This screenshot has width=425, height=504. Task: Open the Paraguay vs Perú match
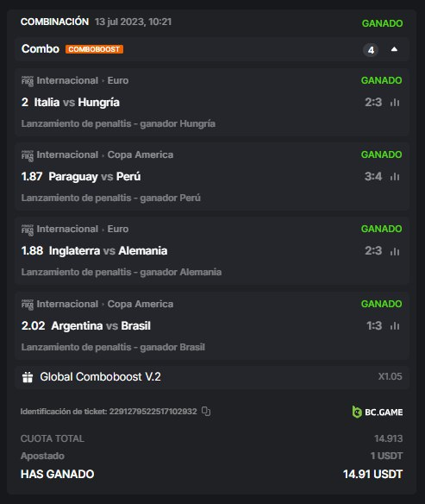click(x=95, y=177)
